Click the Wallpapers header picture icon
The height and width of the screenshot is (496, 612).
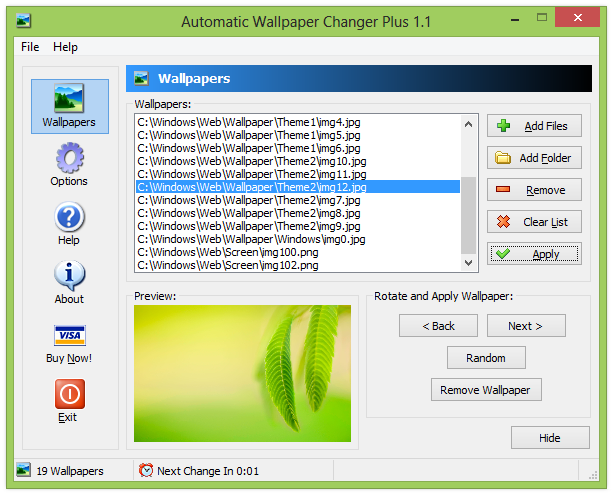[x=141, y=78]
